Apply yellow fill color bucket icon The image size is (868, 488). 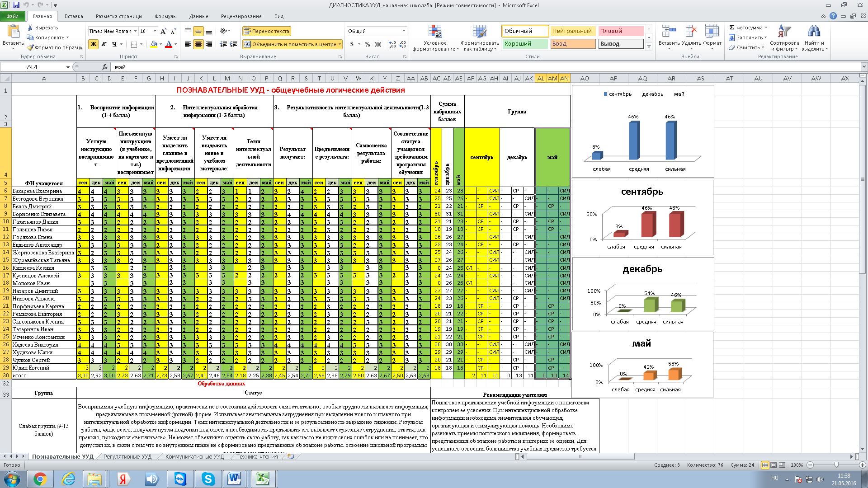click(x=154, y=44)
